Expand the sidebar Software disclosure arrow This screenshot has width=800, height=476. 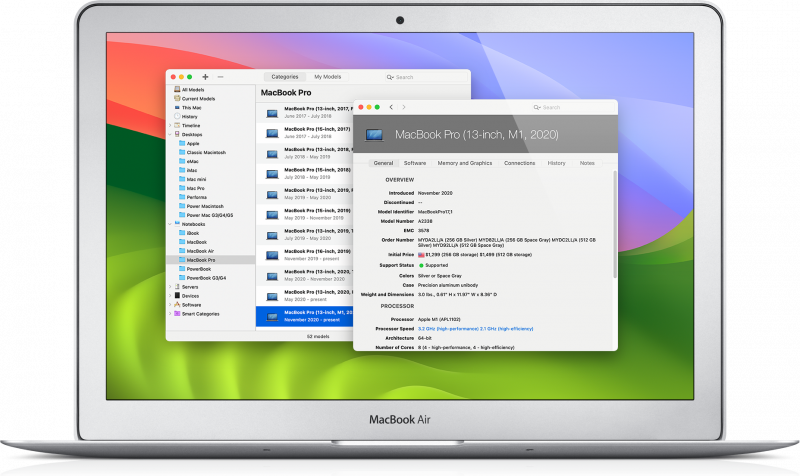(x=170, y=305)
